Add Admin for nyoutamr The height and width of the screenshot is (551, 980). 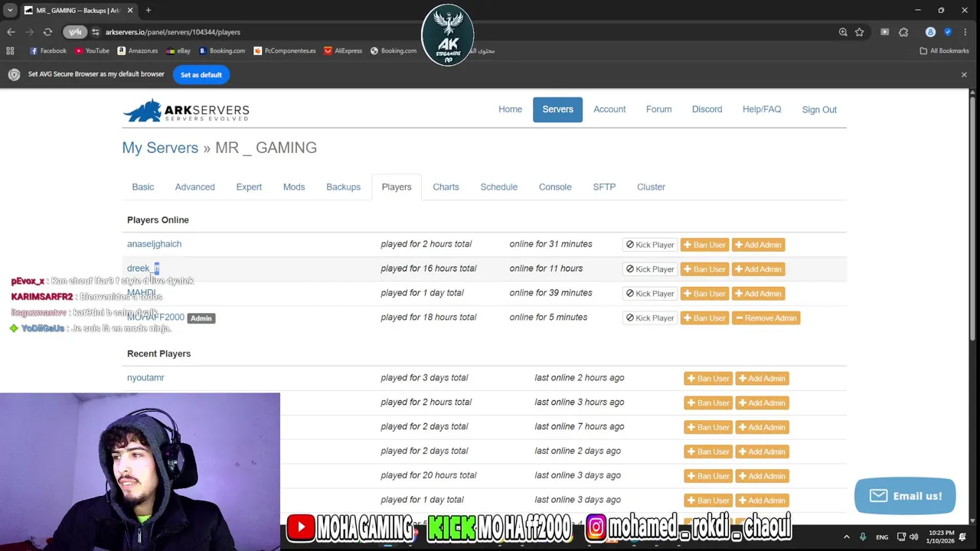pos(762,379)
